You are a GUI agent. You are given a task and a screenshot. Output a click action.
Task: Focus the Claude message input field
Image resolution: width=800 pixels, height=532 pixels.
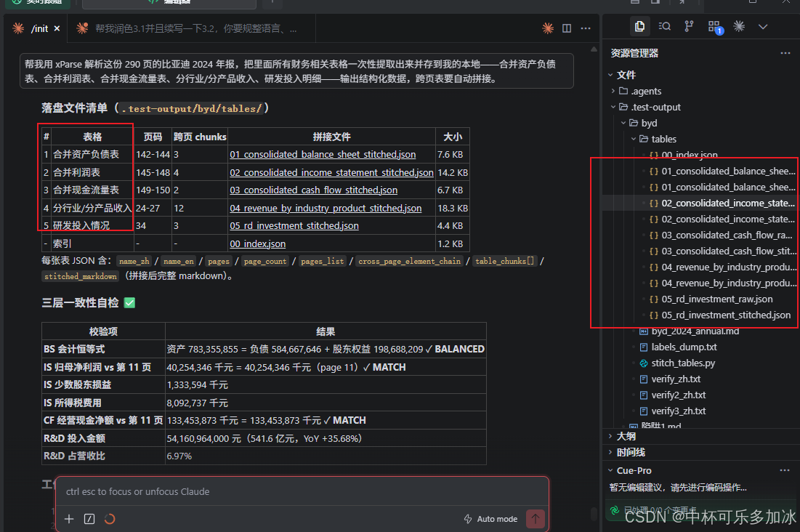pos(302,492)
